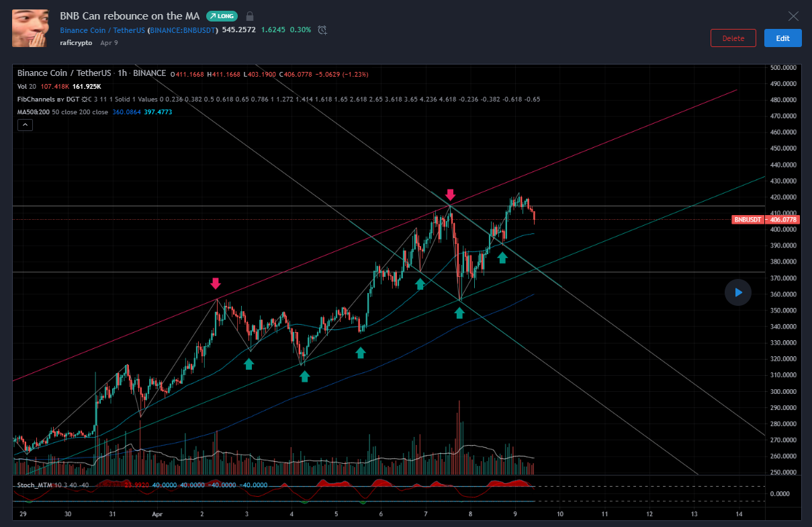Image resolution: width=812 pixels, height=527 pixels.
Task: Open raficrypto author profile
Action: coord(76,42)
